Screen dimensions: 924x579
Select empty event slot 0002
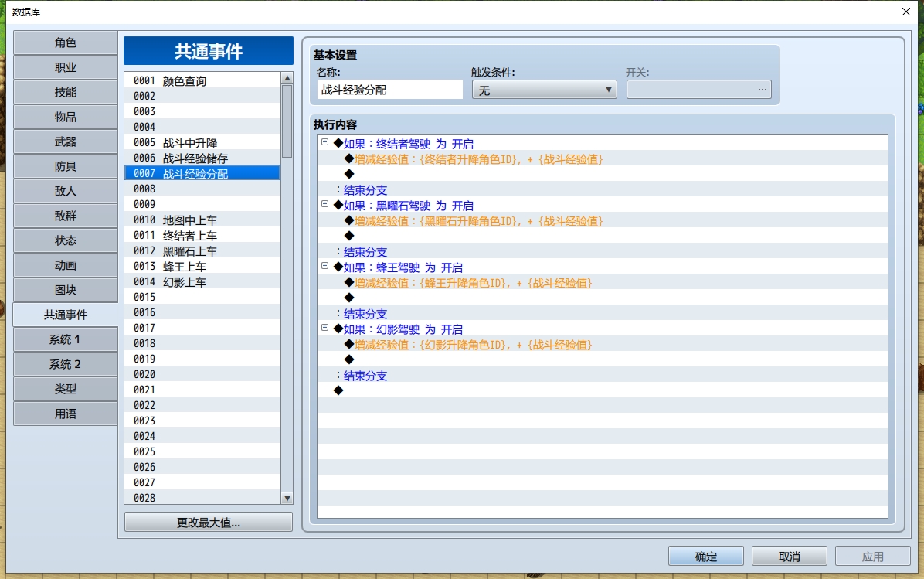[x=202, y=96]
